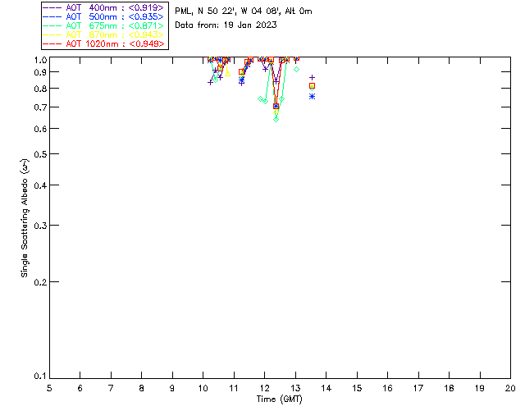Click the purple plus marker at 13.5 GMT
The height and width of the screenshot is (420, 525).
tap(312, 77)
